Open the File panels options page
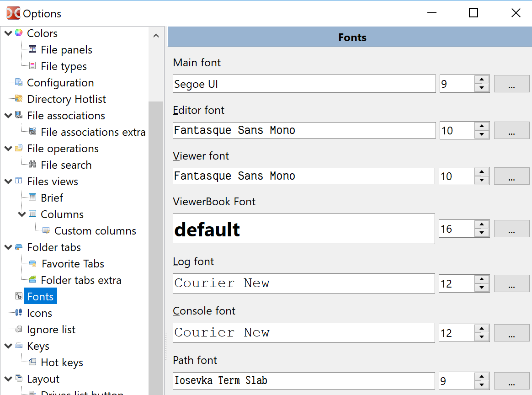The image size is (532, 395). (x=66, y=50)
